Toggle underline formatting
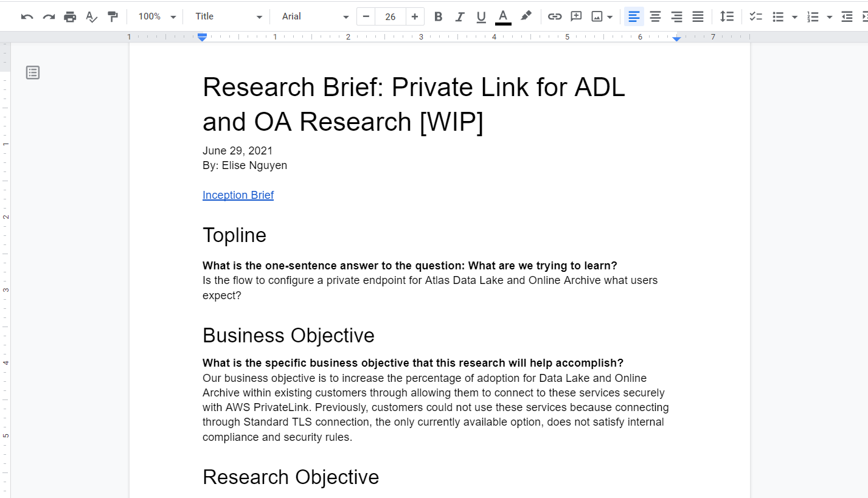The width and height of the screenshot is (868, 498). click(x=481, y=16)
